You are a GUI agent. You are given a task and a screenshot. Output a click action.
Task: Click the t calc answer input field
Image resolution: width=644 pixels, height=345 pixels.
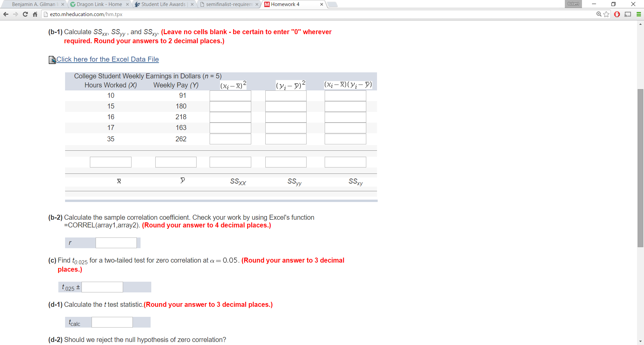112,322
